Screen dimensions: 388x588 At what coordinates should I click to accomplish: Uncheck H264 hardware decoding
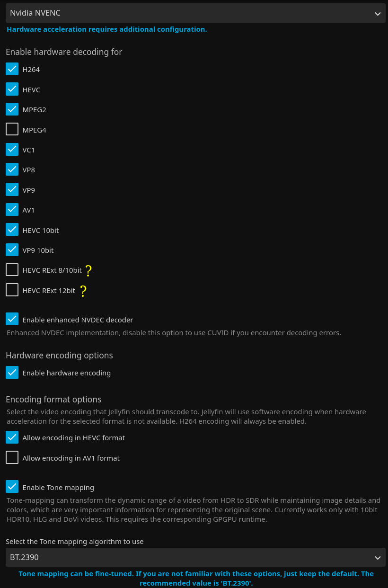pyautogui.click(x=12, y=69)
